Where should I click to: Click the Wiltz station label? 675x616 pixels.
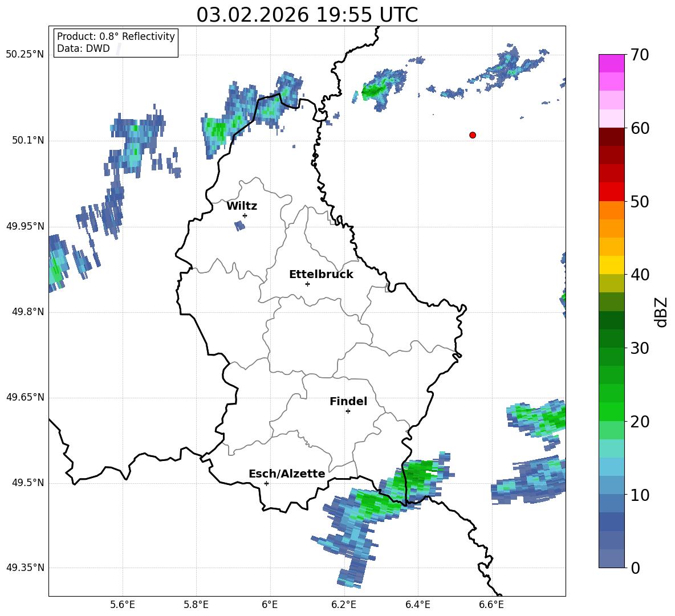pyautogui.click(x=242, y=206)
